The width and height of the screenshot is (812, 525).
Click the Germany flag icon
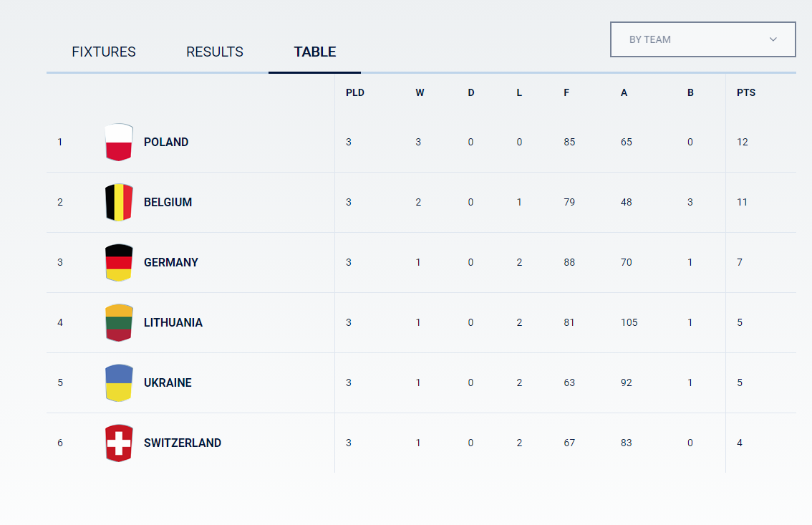coord(119,262)
